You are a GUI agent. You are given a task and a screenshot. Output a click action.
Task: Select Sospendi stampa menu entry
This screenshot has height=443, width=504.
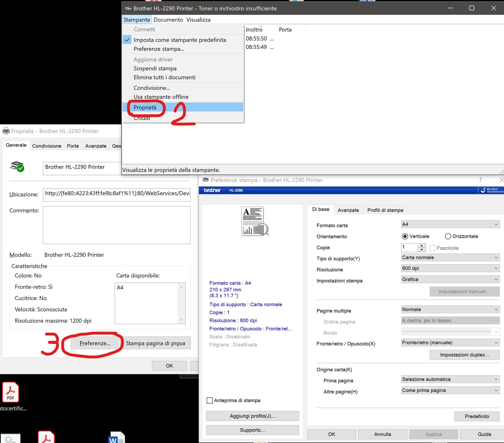click(155, 68)
